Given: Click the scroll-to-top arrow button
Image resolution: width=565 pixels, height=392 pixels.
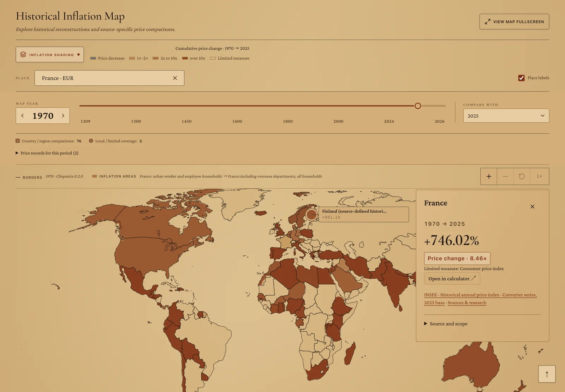Looking at the screenshot, I should click(547, 374).
